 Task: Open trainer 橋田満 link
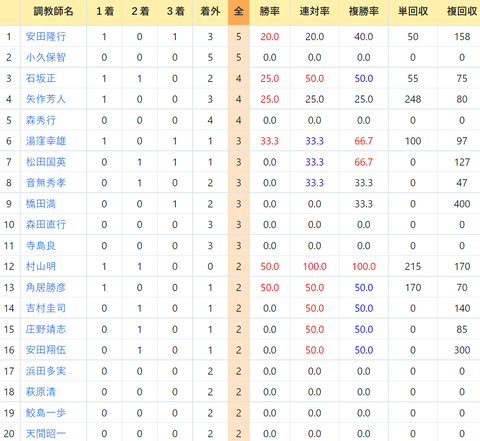pos(41,204)
